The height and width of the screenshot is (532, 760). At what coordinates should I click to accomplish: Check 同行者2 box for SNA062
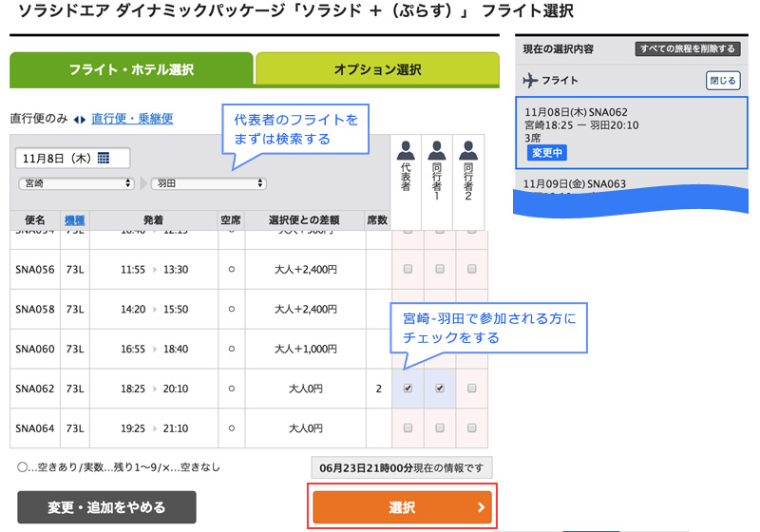[x=471, y=389]
